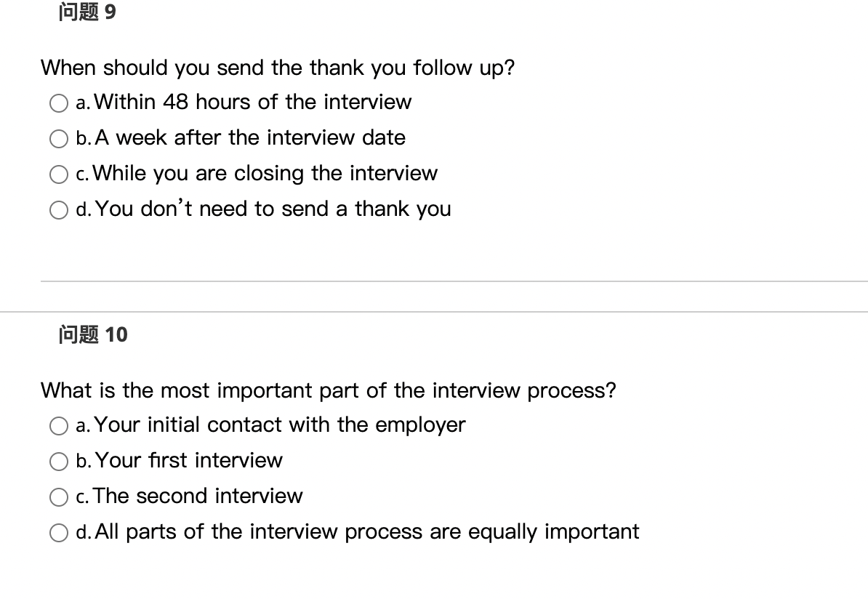Select radio button for 'Your initial contact with the employer'
The width and height of the screenshot is (868, 599).
59,426
